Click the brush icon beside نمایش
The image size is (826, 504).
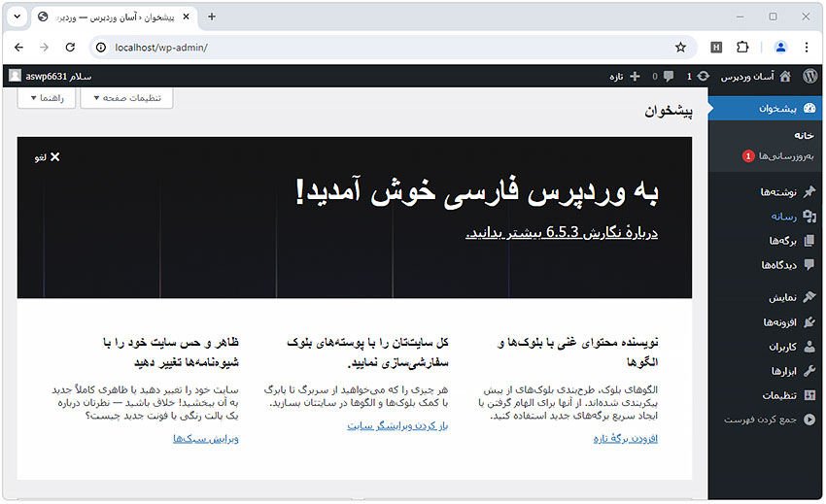tap(809, 297)
